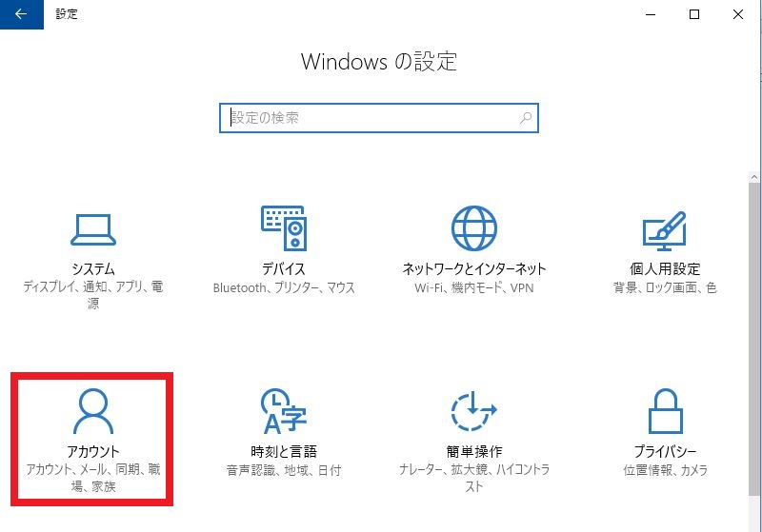Click the text Wi-Fi、機内モード、VPN
Screen dimensions: 762x532
click(473, 287)
